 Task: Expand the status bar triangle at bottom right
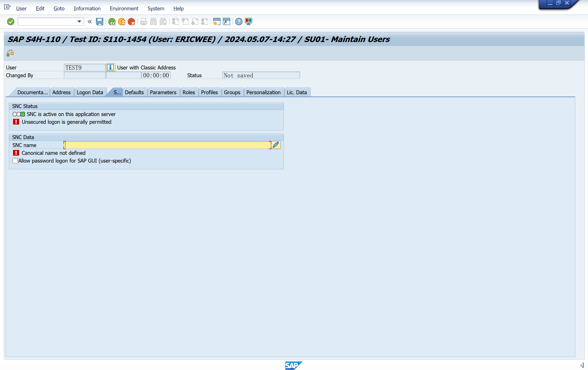coord(582,365)
